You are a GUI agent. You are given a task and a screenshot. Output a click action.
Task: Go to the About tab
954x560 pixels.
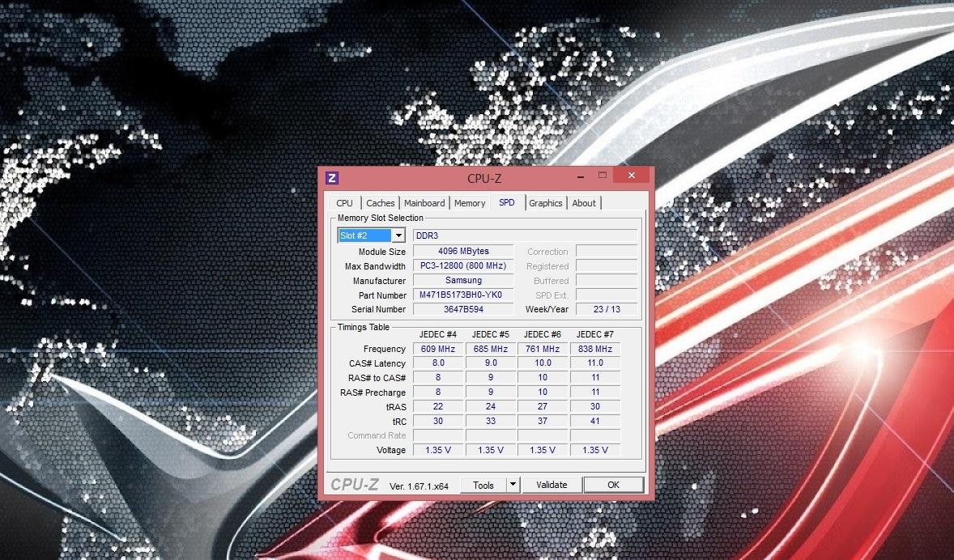584,203
